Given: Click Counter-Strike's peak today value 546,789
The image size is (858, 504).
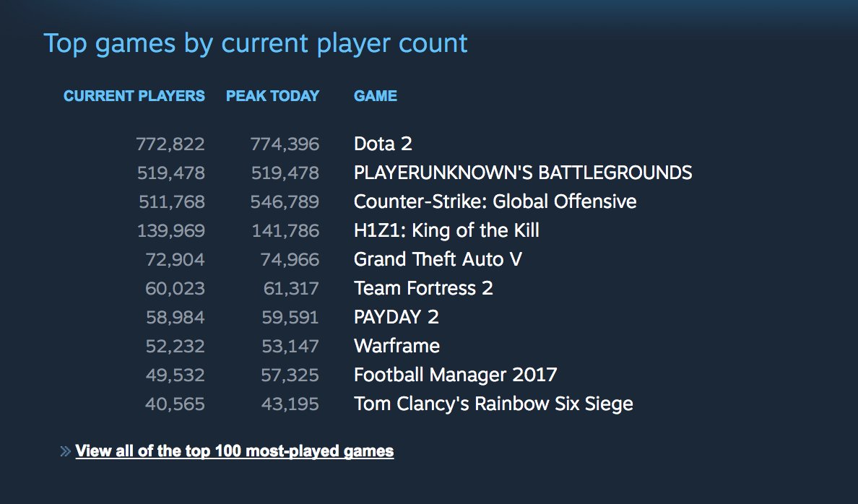Looking at the screenshot, I should coord(286,201).
